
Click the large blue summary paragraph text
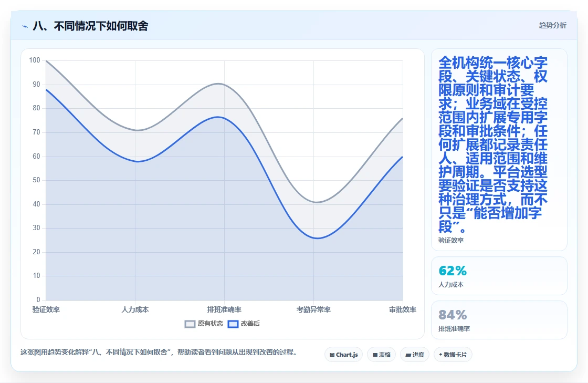(493, 144)
